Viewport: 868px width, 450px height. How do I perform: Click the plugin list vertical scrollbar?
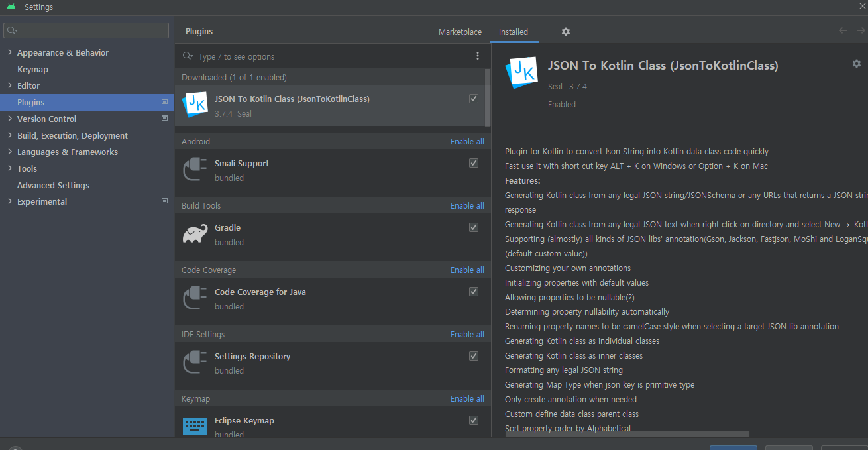(x=488, y=97)
